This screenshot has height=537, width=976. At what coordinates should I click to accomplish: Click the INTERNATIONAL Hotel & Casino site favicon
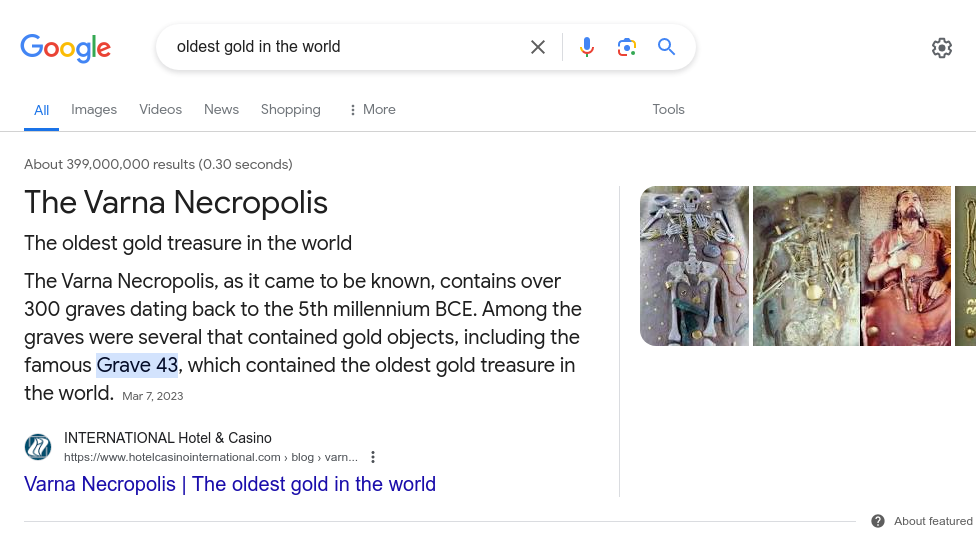(x=38, y=447)
